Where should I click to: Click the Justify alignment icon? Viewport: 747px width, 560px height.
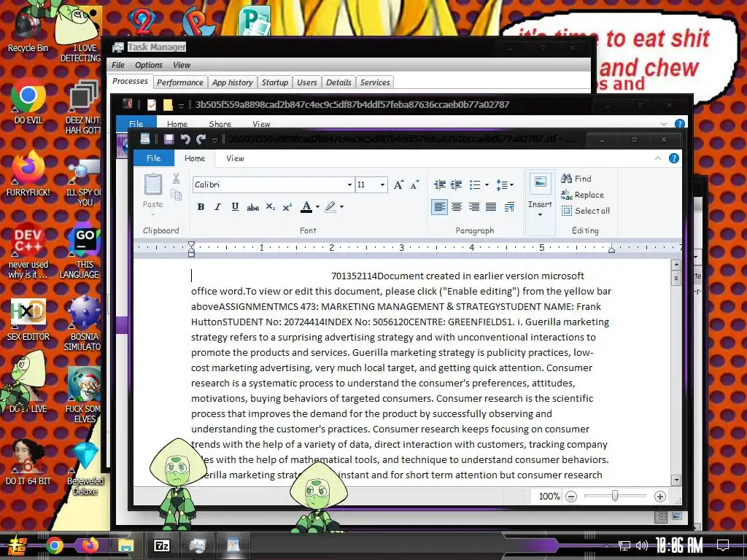coord(491,206)
